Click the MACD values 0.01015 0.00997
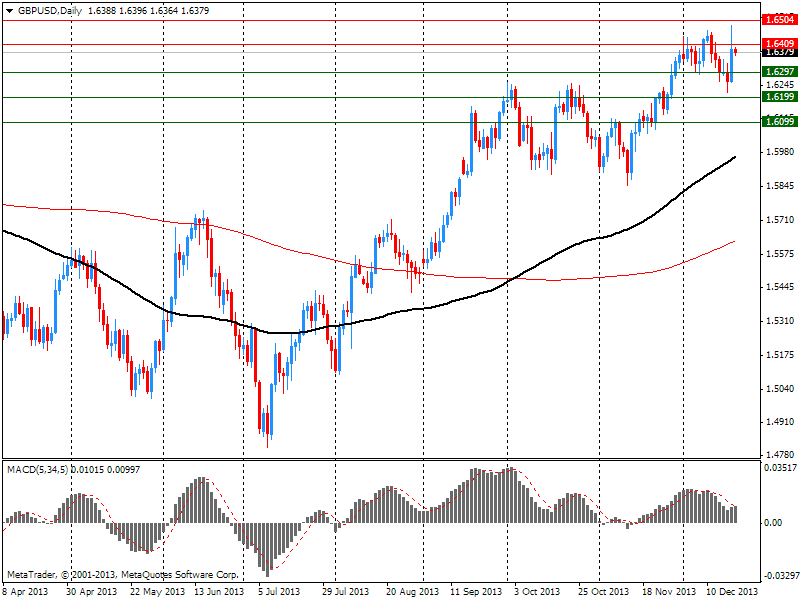Viewport: 800px width, 600px height. coord(106,469)
